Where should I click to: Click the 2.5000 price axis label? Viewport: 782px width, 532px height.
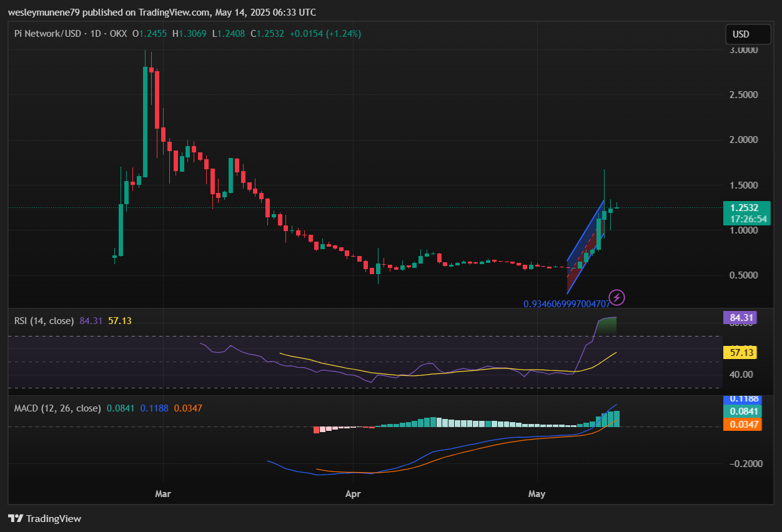point(744,95)
